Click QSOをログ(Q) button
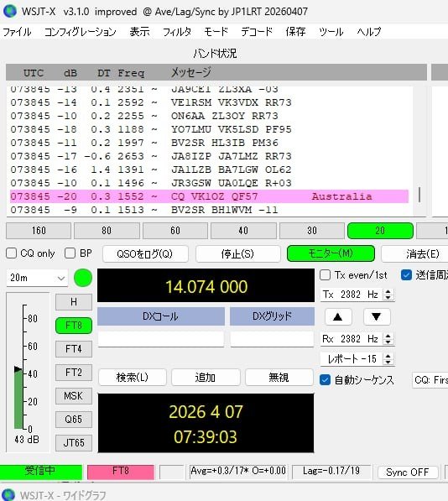 [145, 253]
